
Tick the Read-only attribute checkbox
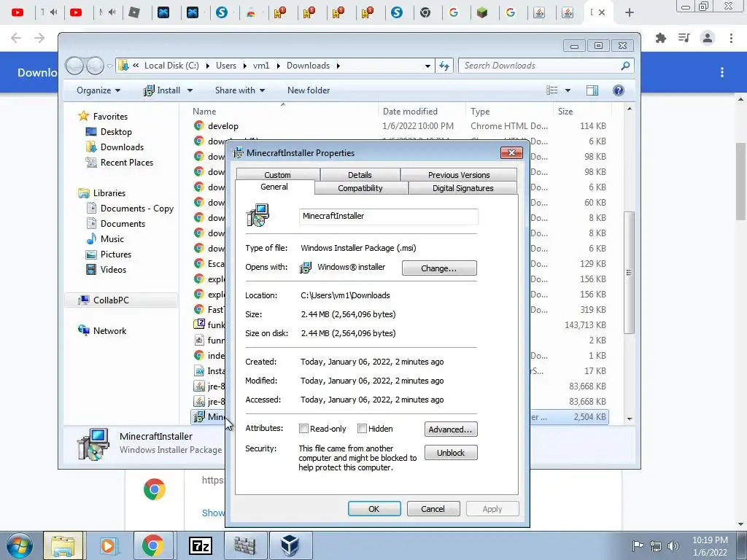click(x=303, y=429)
